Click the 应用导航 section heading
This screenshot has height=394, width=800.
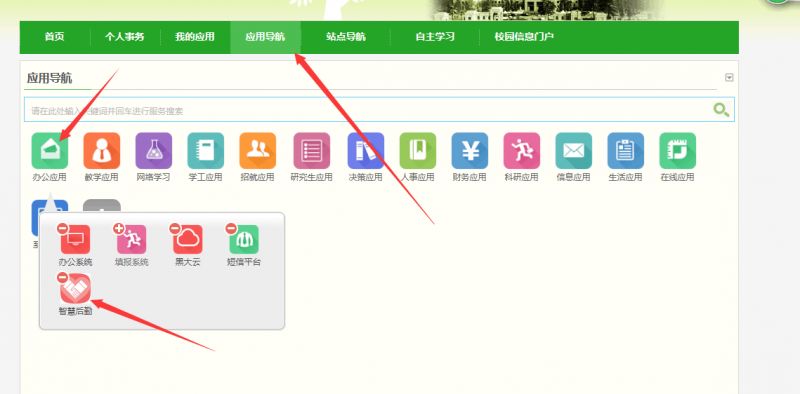click(x=49, y=78)
